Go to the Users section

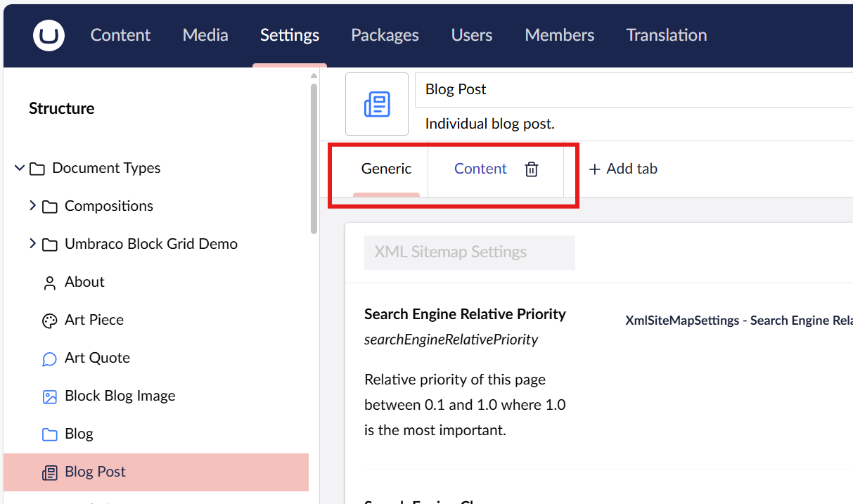coord(472,35)
